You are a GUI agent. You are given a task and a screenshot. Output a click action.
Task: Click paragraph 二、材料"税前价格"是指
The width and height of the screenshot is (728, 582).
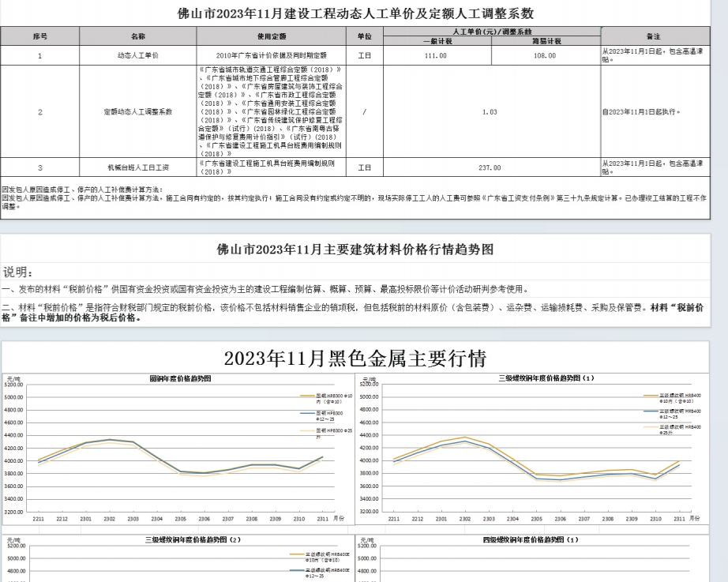click(x=353, y=313)
